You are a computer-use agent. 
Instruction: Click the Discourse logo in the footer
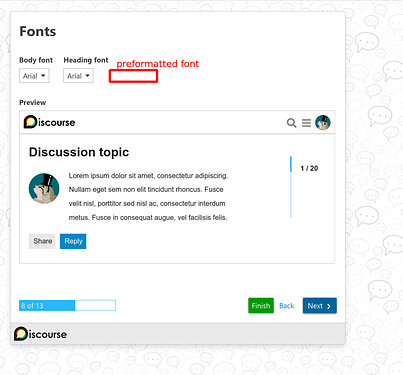tap(40, 334)
